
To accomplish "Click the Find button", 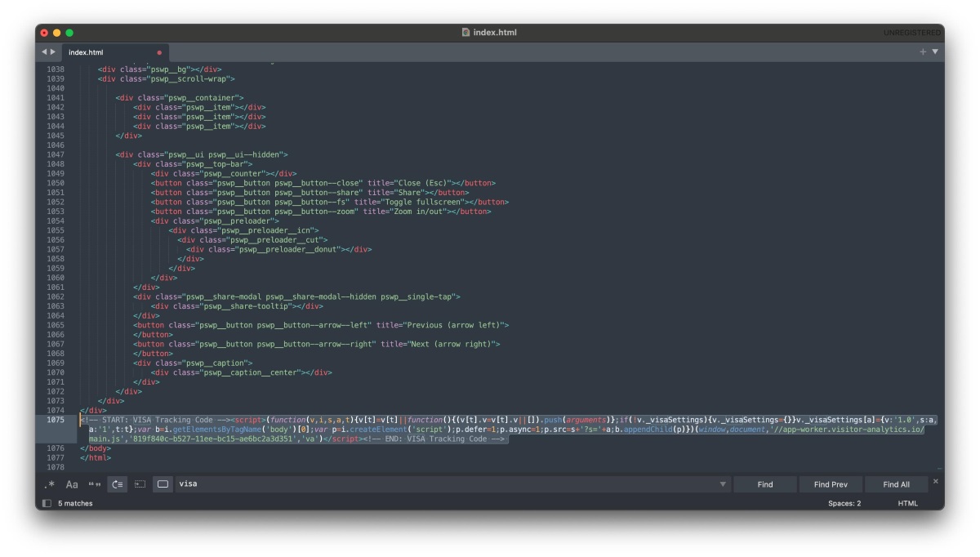I will (x=764, y=484).
